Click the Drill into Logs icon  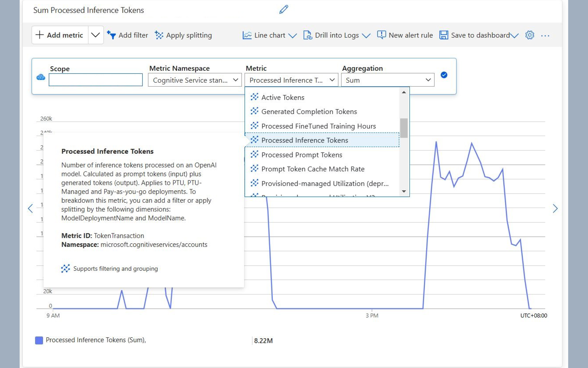307,35
